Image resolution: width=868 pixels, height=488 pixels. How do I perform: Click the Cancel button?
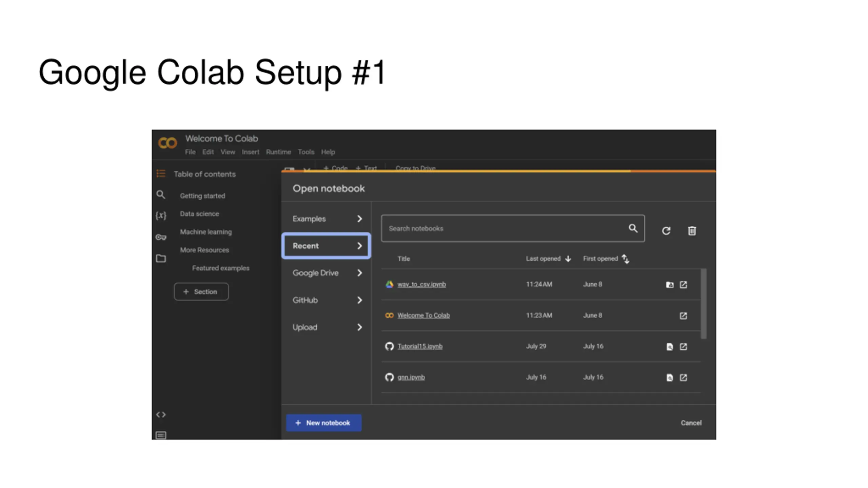(x=691, y=423)
